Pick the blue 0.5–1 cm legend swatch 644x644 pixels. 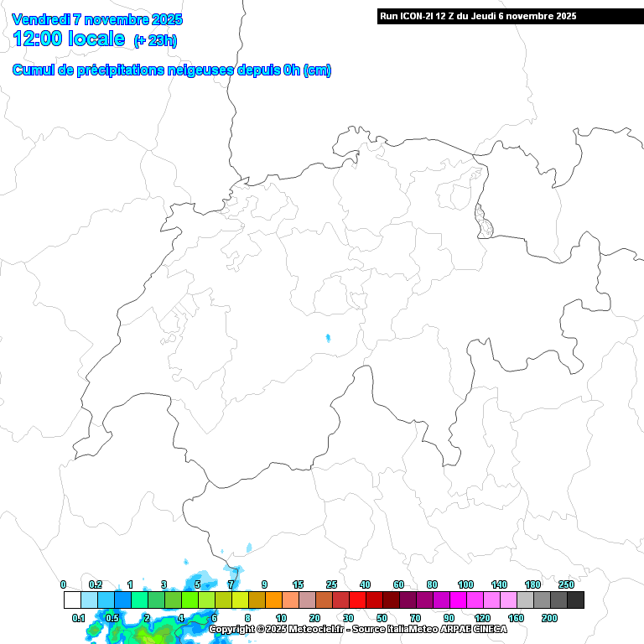tap(122, 600)
